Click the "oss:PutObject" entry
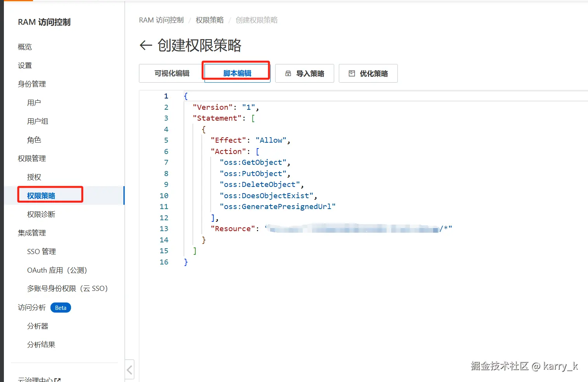Image resolution: width=588 pixels, height=382 pixels. (255, 174)
